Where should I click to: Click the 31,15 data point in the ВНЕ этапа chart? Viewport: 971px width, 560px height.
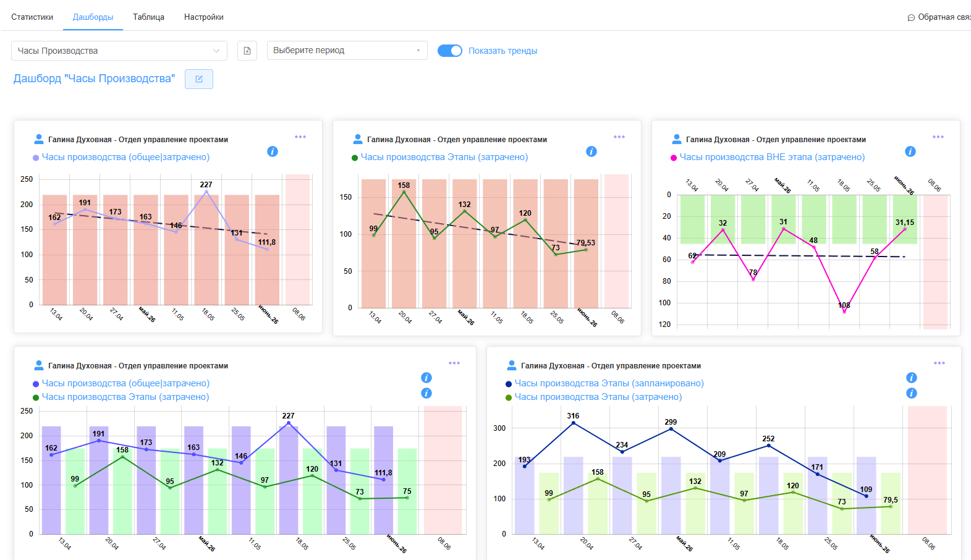coord(905,229)
